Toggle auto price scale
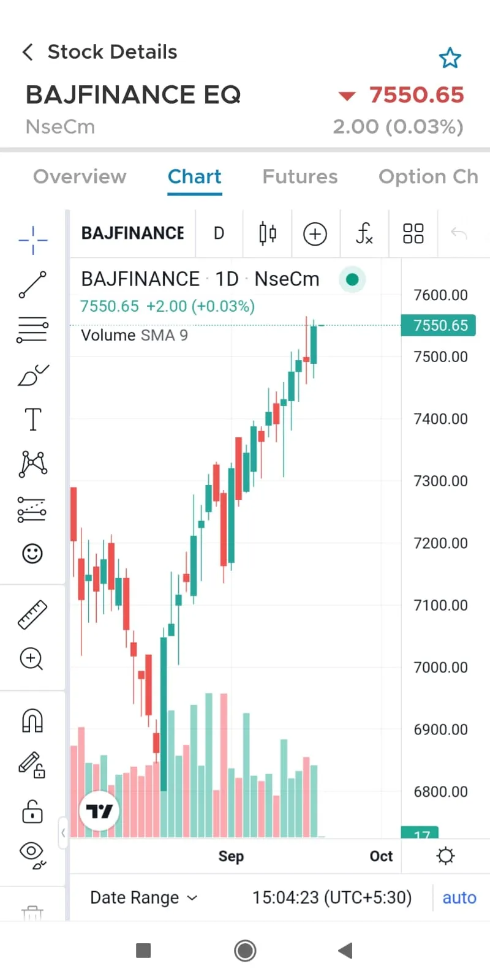 point(459,897)
